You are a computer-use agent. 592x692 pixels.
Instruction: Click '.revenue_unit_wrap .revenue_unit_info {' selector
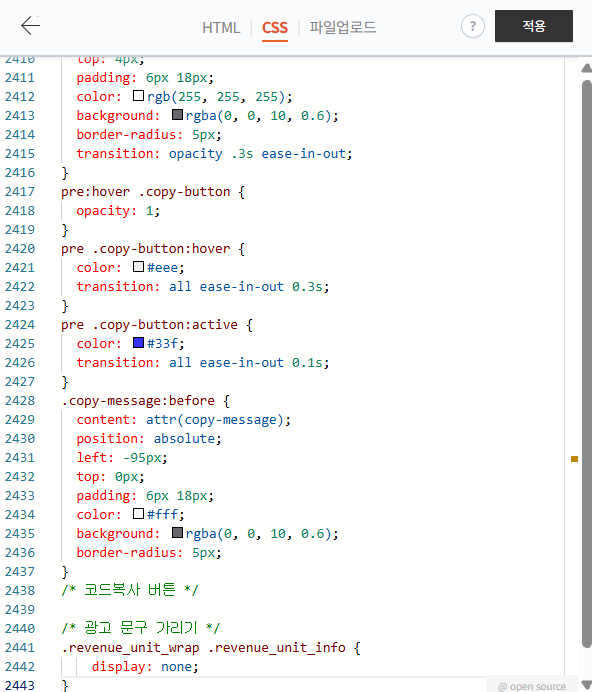pyautogui.click(x=211, y=647)
